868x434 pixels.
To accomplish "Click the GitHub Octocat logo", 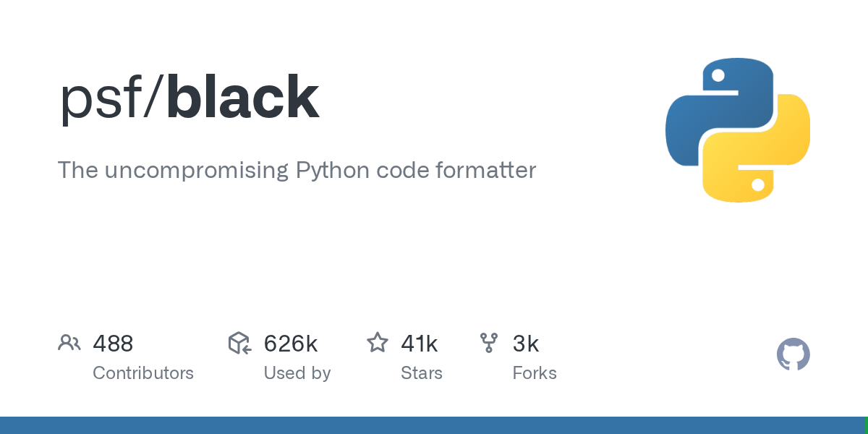I will (x=793, y=355).
